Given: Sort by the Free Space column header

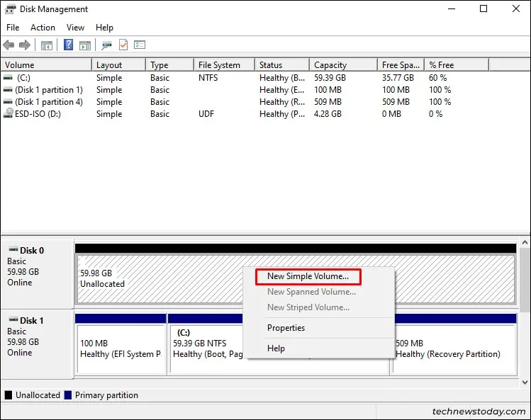Looking at the screenshot, I should [401, 64].
